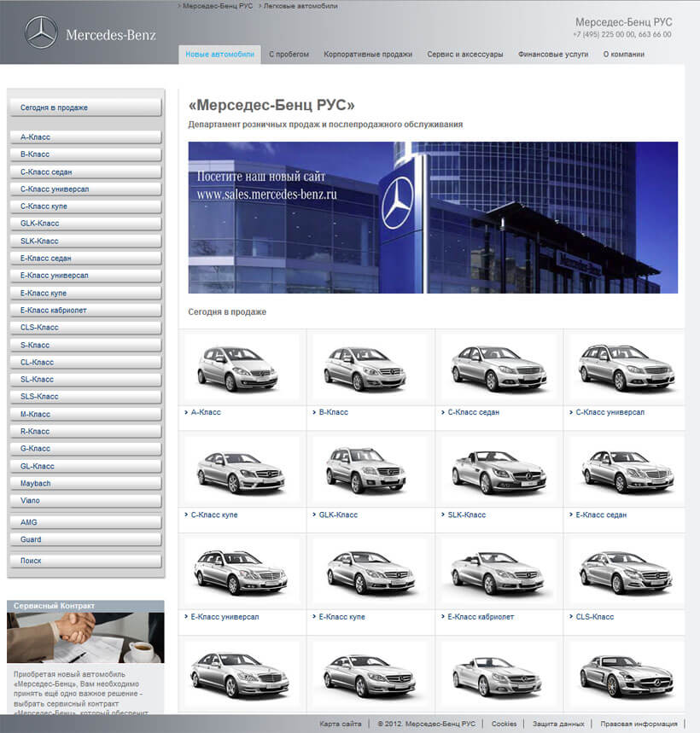Screen dimensions: 700x733
Task: Open the A-Класс link under photo
Action: tap(206, 412)
